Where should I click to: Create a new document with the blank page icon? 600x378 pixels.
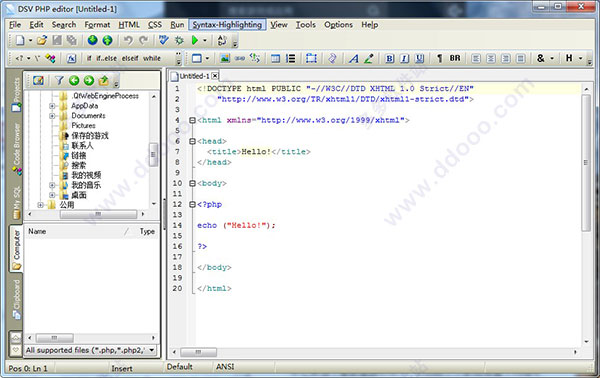tap(20, 40)
